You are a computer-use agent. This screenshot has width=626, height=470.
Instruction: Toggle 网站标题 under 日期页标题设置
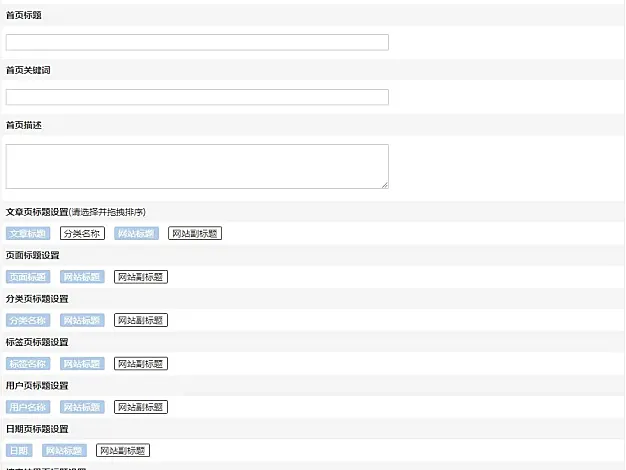point(64,451)
